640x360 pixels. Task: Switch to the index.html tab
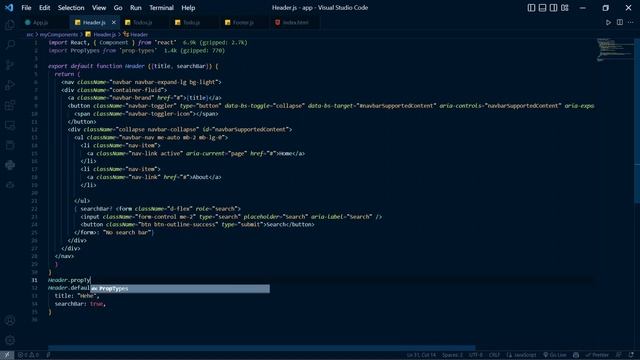tap(296, 22)
